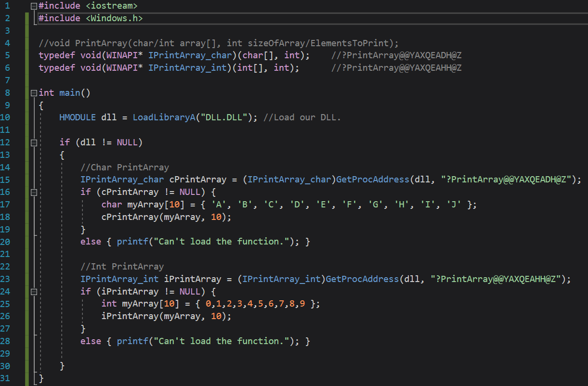Screen dimensions: 588x386
Task: Click the printf call on line 28
Action: (x=130, y=341)
